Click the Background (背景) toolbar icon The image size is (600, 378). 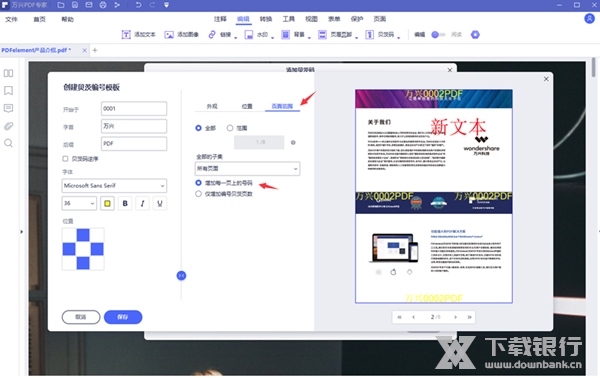[x=285, y=35]
